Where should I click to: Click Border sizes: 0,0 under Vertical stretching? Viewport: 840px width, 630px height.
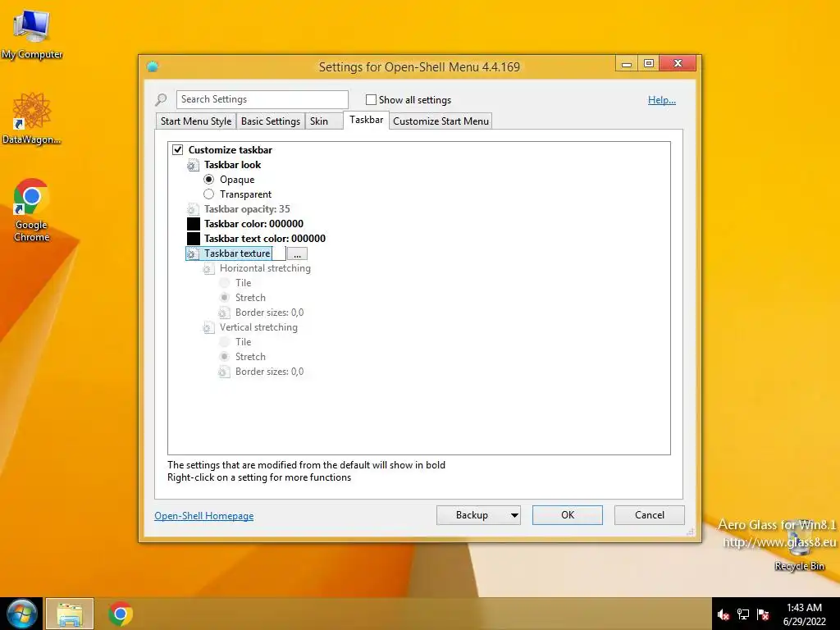click(269, 372)
